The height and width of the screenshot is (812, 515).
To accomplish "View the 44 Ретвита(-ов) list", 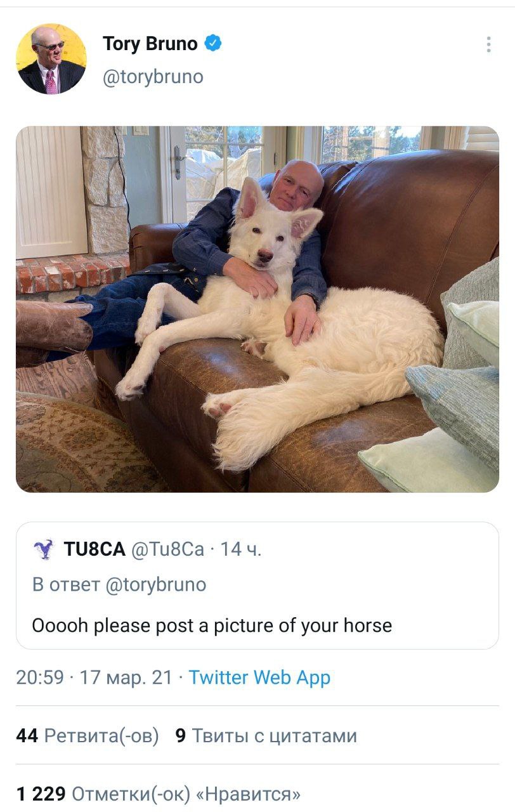I will click(88, 736).
